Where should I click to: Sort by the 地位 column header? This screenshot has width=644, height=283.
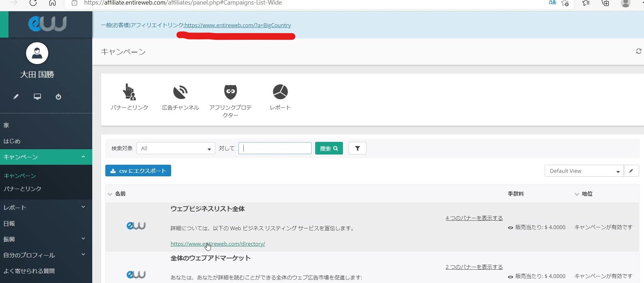(587, 194)
